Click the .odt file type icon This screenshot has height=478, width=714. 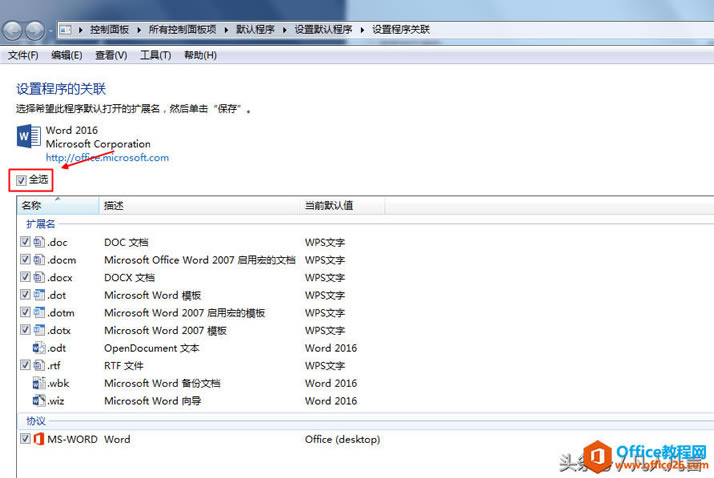coord(40,348)
